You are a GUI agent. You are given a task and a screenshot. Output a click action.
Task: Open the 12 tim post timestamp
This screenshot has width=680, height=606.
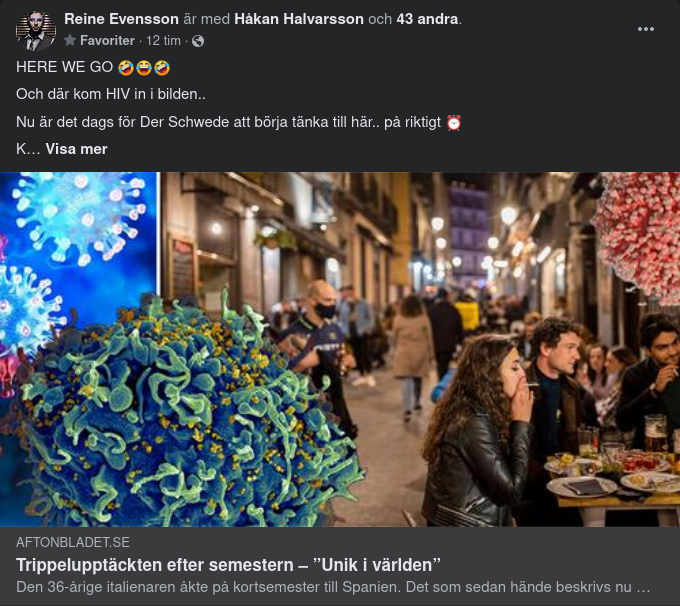tap(163, 40)
